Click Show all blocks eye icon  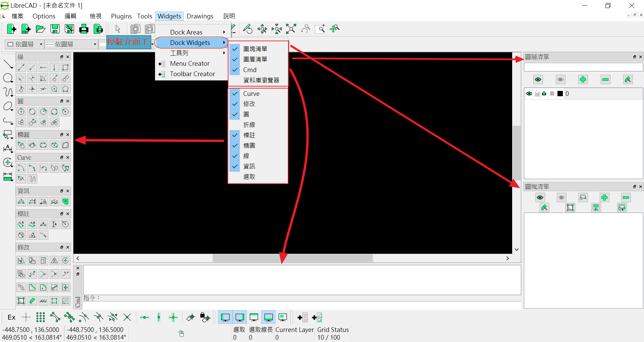(540, 197)
